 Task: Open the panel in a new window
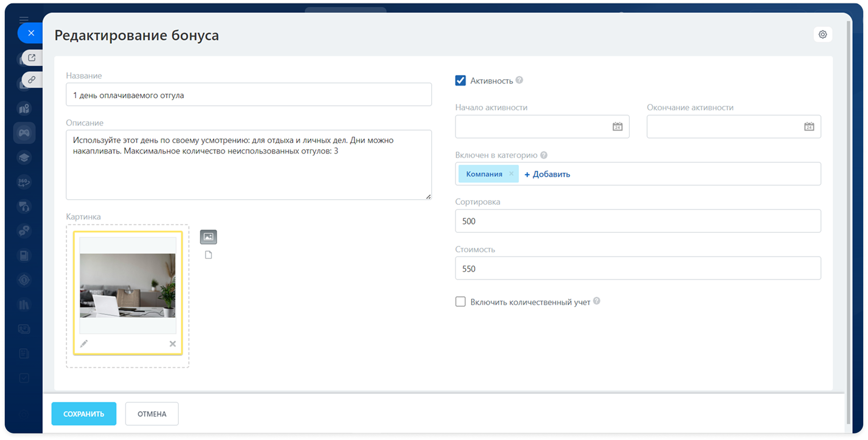click(32, 58)
